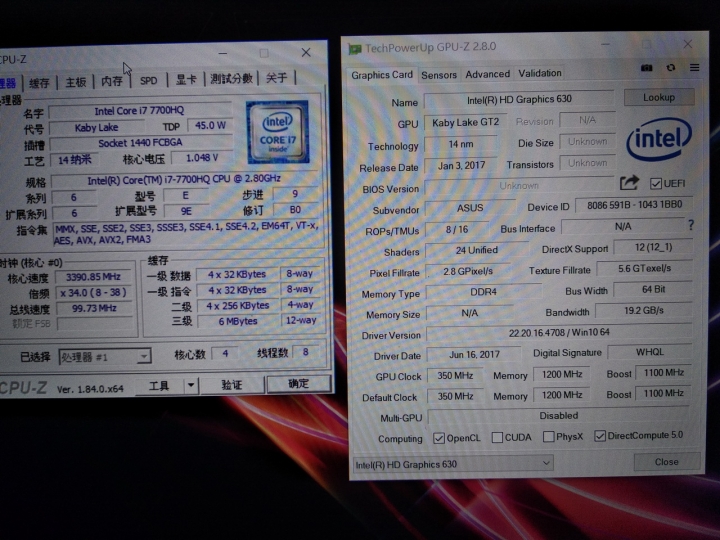The height and width of the screenshot is (540, 720).
Task: Click the Memory Type value DDR4
Action: 484,292
